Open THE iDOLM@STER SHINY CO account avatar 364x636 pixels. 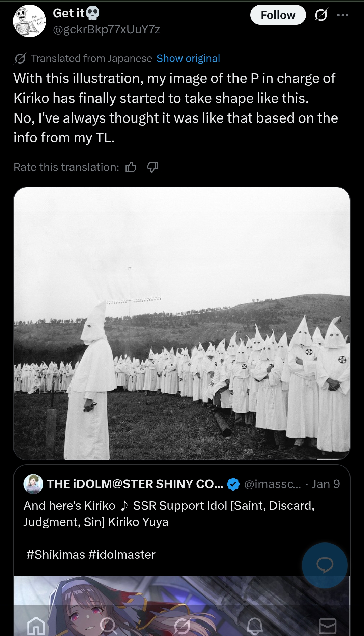pyautogui.click(x=33, y=484)
